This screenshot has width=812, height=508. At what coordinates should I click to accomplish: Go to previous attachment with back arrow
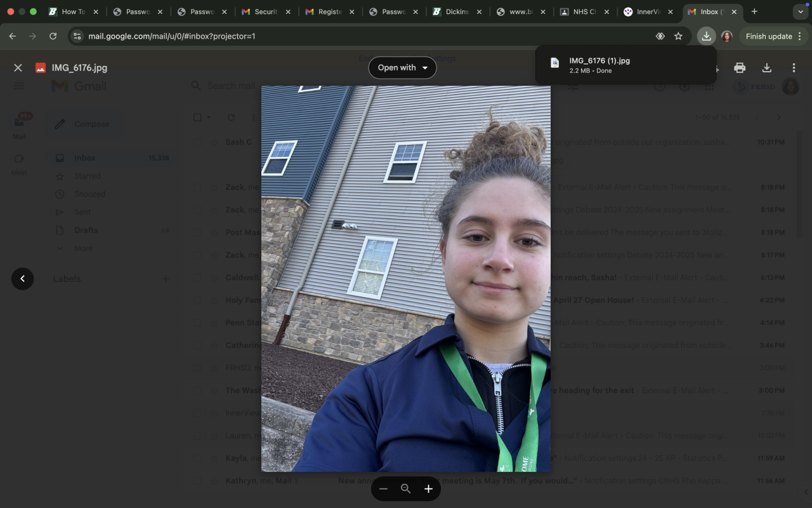click(x=22, y=279)
